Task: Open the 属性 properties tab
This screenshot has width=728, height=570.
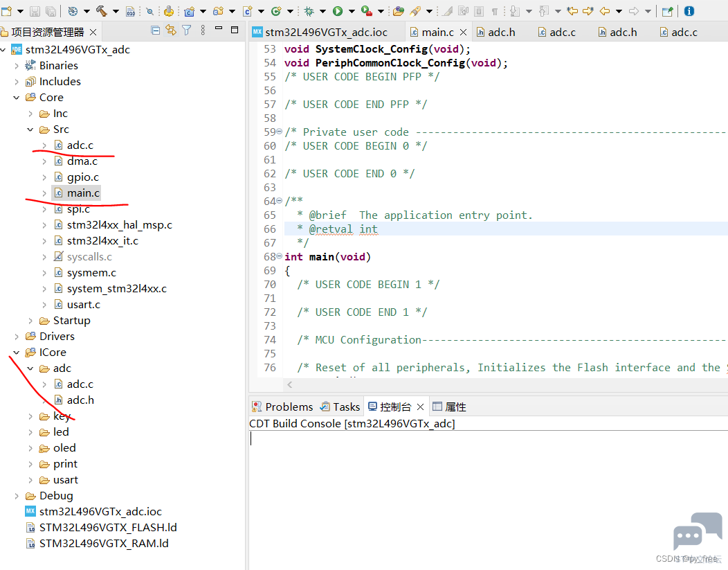Action: click(x=449, y=407)
